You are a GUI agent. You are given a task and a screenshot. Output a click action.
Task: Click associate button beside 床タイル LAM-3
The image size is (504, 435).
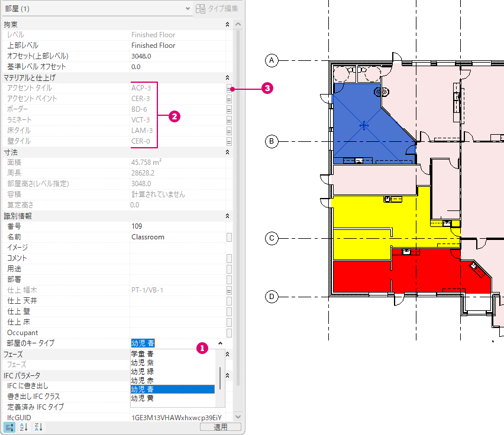coord(229,131)
